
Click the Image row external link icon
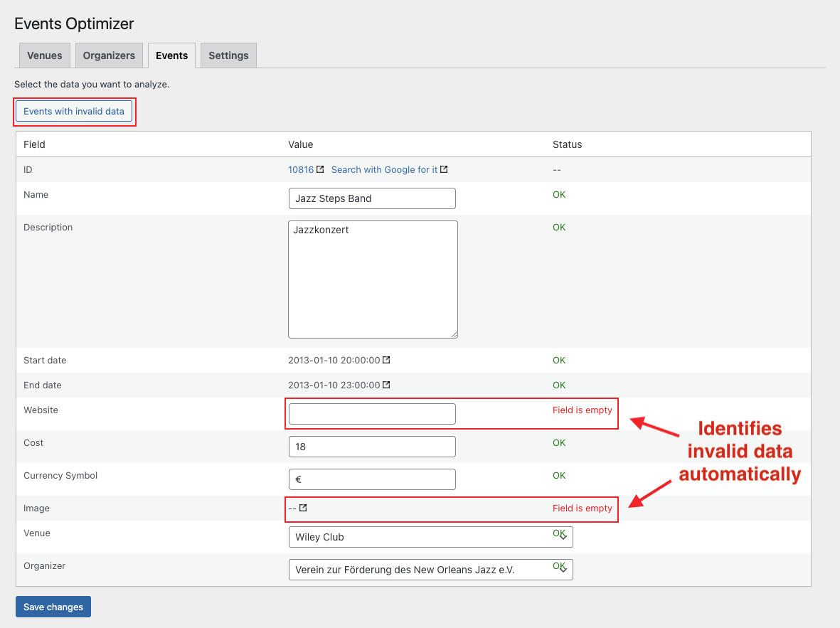[302, 508]
